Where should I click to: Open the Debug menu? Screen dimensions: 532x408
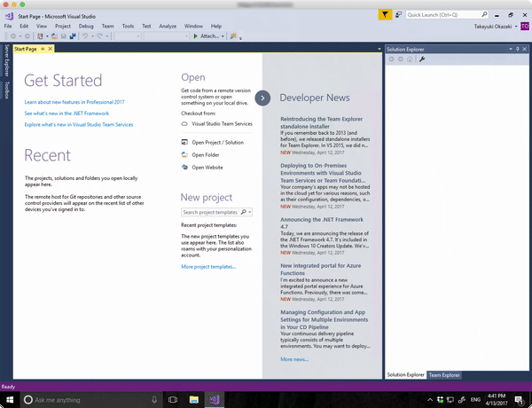point(86,27)
